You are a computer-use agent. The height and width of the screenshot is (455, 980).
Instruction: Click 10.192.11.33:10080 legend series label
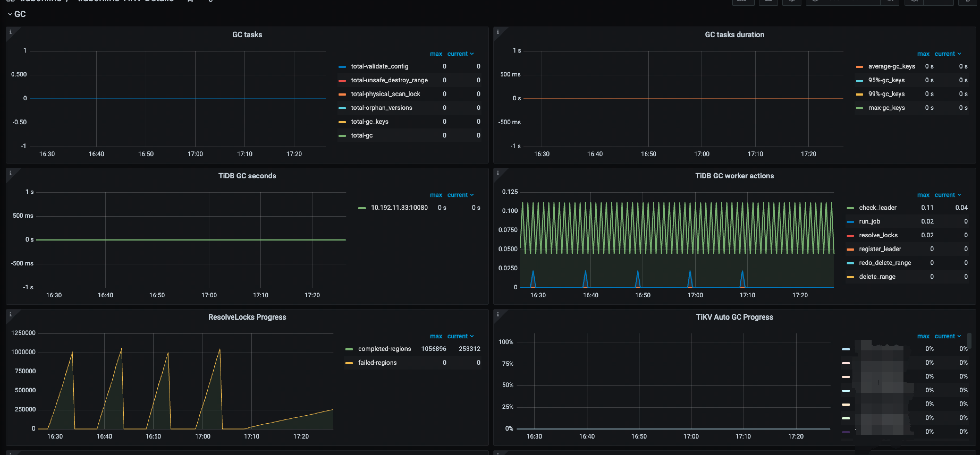point(399,208)
